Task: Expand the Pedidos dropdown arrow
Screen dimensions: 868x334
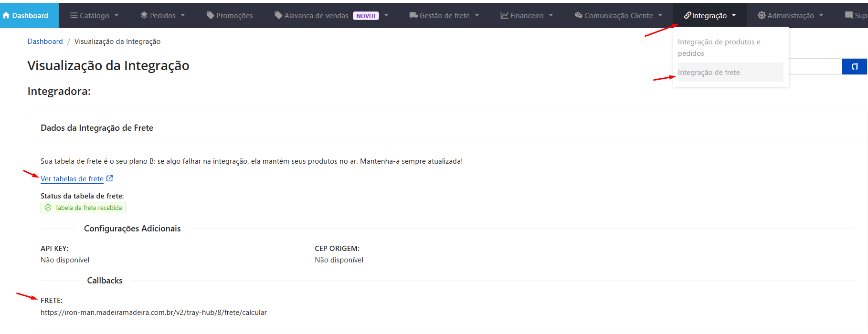Action: [183, 16]
